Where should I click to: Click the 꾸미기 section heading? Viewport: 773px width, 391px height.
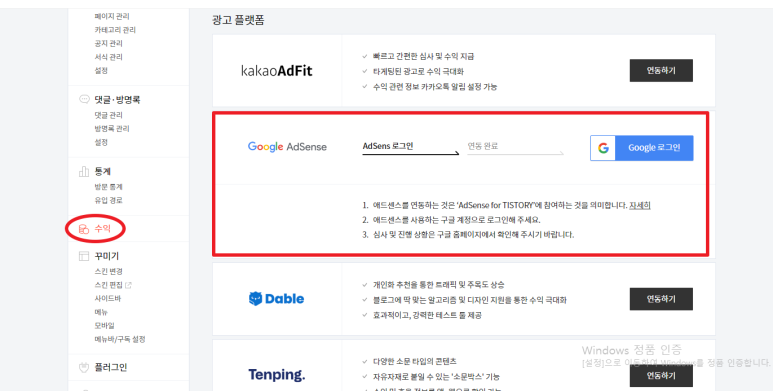point(106,256)
